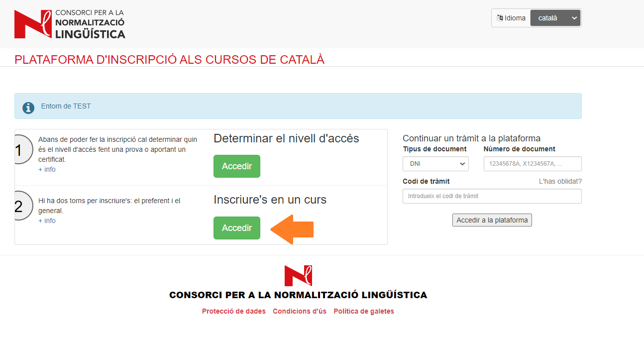
Task: Click the red footer logo
Action: tap(298, 276)
